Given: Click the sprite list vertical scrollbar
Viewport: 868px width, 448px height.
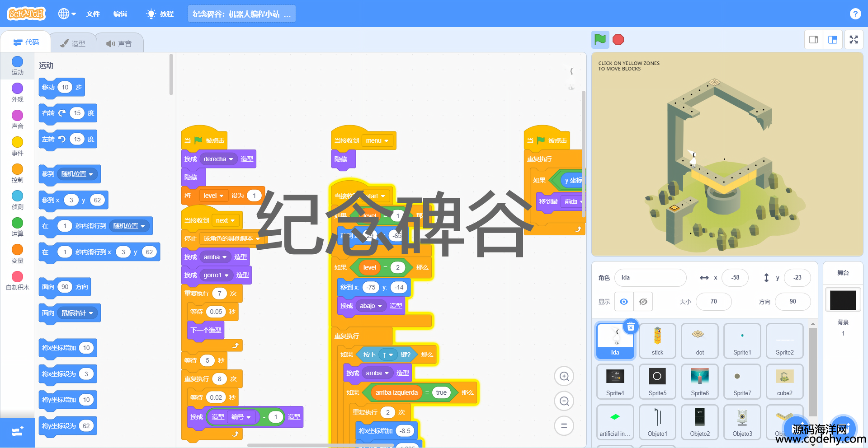Looking at the screenshot, I should pyautogui.click(x=812, y=373).
